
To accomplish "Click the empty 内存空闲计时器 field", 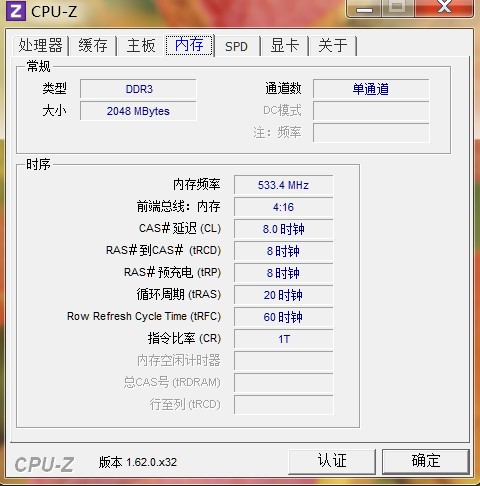I will [283, 361].
